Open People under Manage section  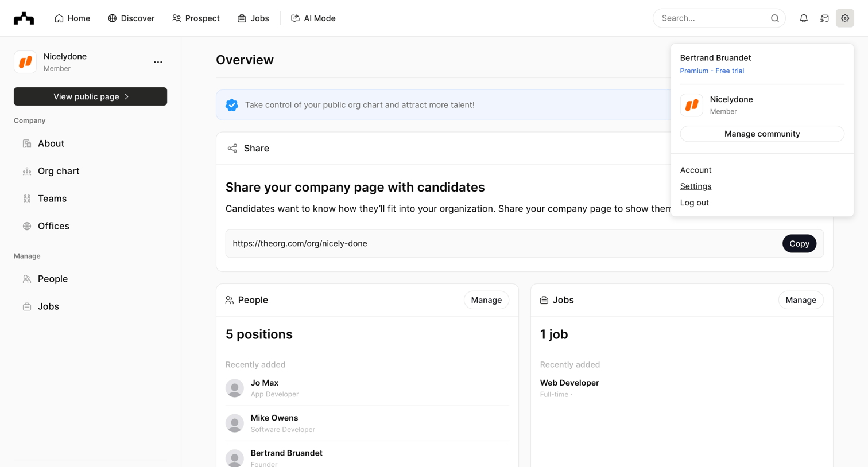coord(91,279)
